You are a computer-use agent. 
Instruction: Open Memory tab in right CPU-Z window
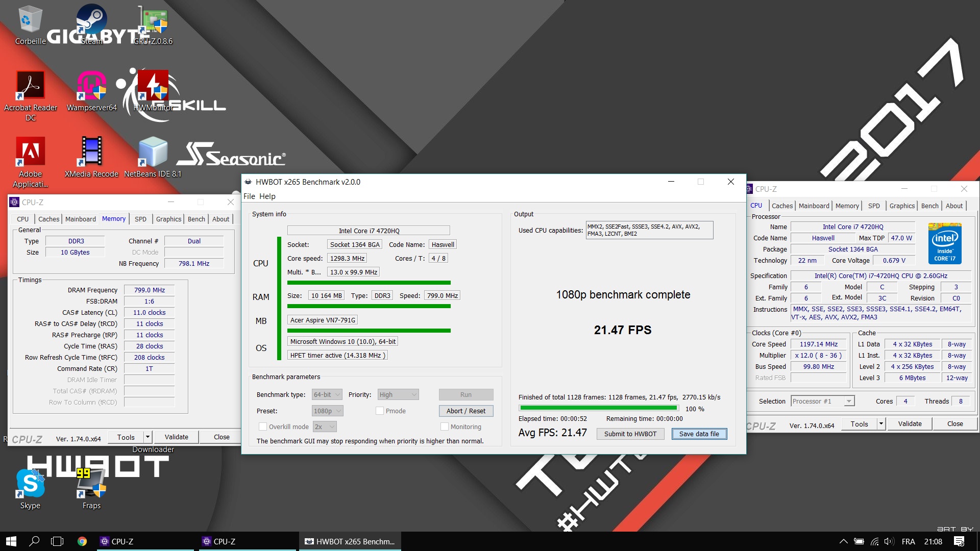click(847, 206)
